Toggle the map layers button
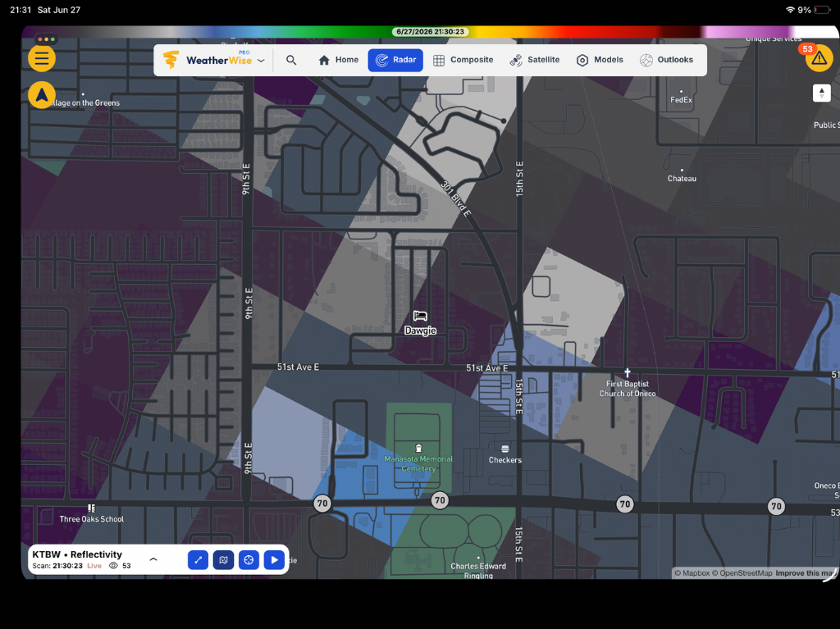The width and height of the screenshot is (840, 629). point(223,560)
